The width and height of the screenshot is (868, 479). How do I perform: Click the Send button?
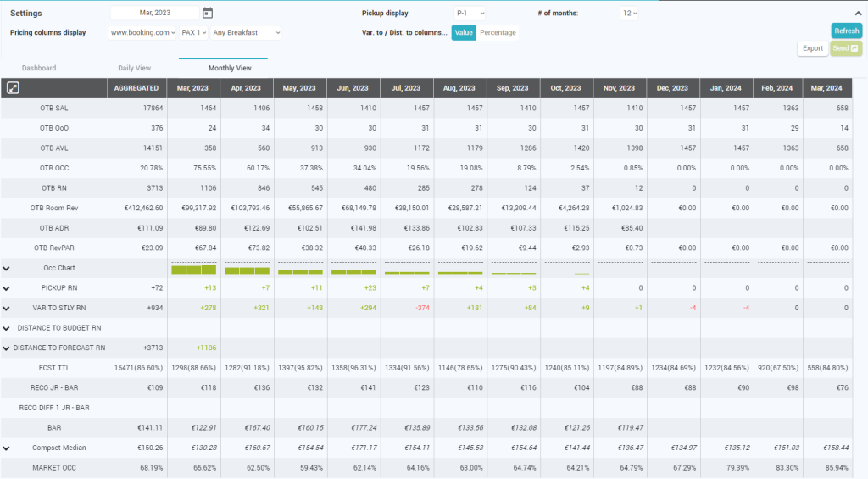(846, 48)
